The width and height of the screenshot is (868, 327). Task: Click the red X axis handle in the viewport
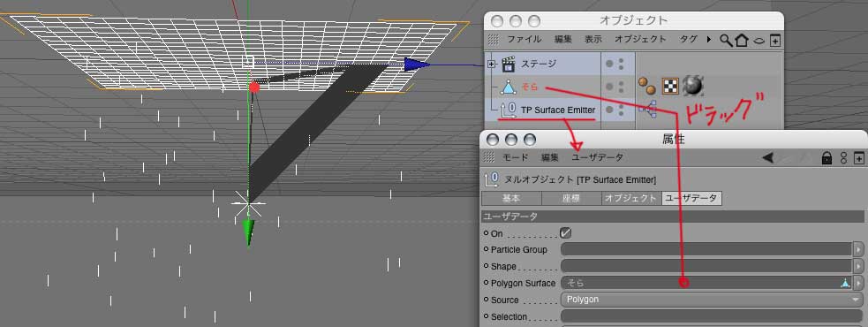(254, 87)
